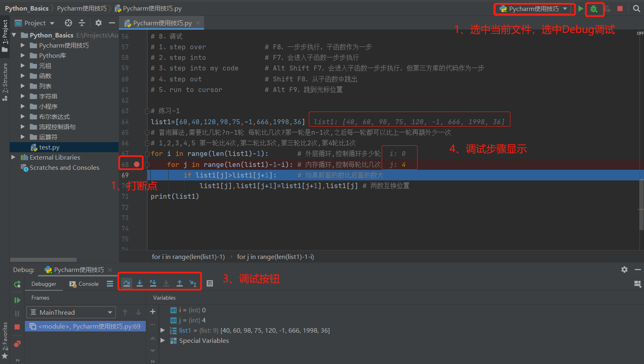Open the Project view dropdown
Screen dimensions: 644x364
(x=35, y=23)
